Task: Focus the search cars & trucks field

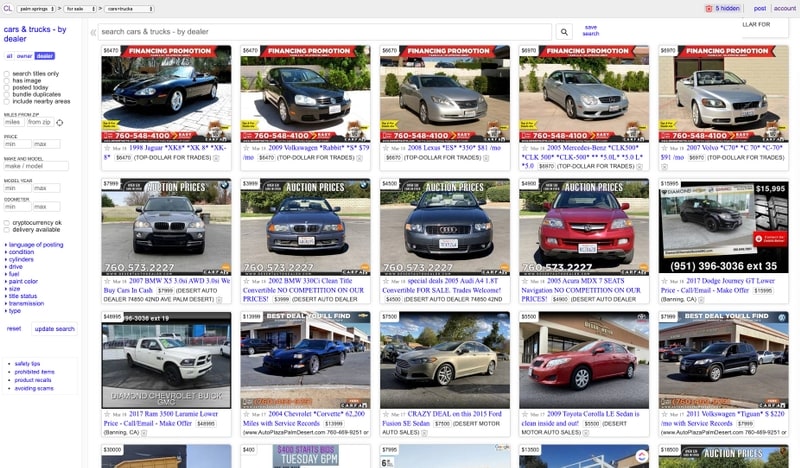Action: 324,32
